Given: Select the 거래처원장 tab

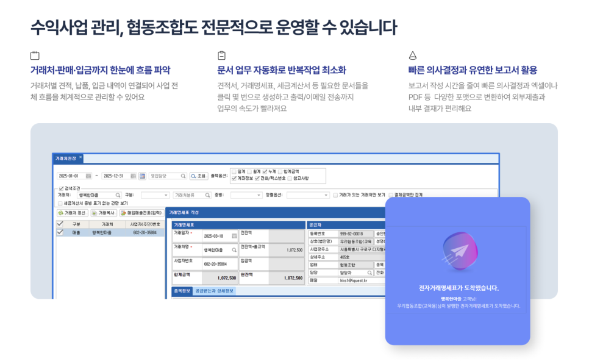Looking at the screenshot, I should click(65, 157).
